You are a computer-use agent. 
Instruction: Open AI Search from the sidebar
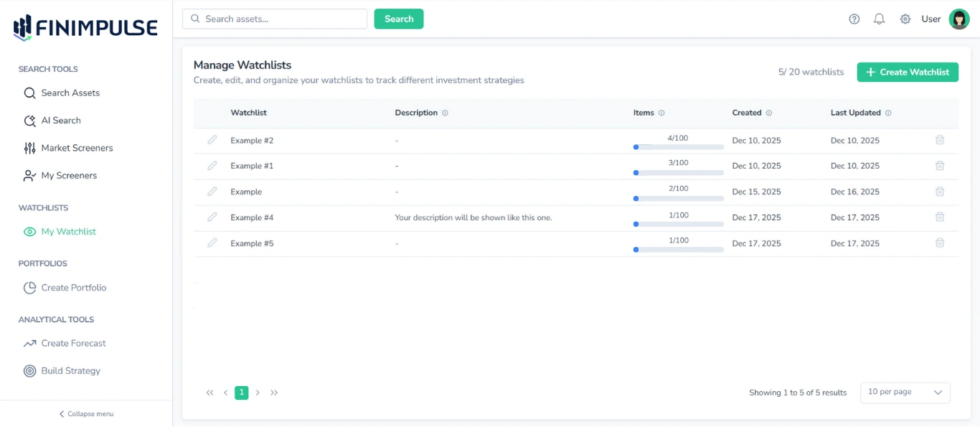[x=62, y=120]
